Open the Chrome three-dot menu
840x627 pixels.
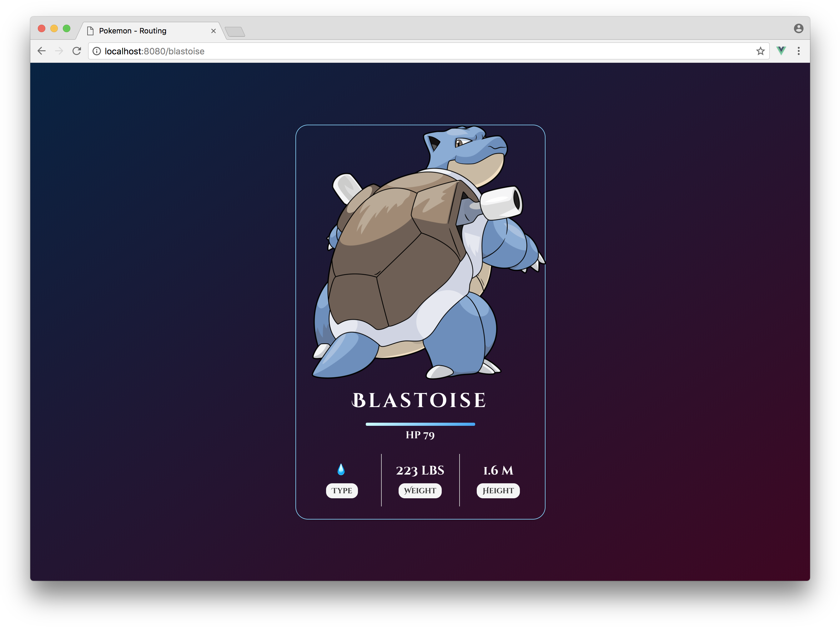point(799,51)
